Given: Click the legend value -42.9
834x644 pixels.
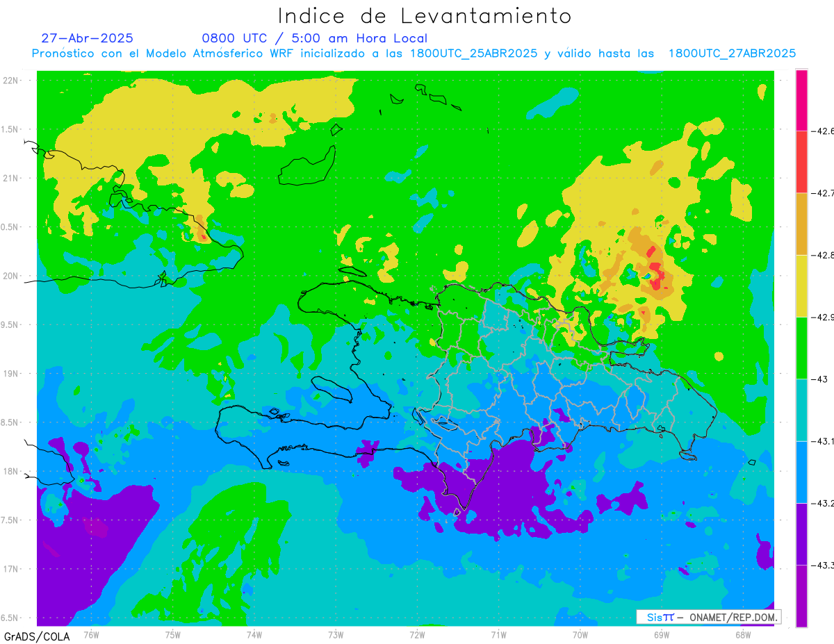Looking at the screenshot, I should [823, 317].
